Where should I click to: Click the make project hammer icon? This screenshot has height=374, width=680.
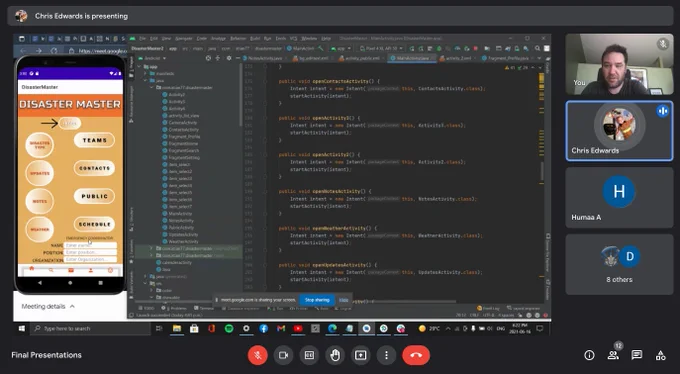[x=321, y=49]
